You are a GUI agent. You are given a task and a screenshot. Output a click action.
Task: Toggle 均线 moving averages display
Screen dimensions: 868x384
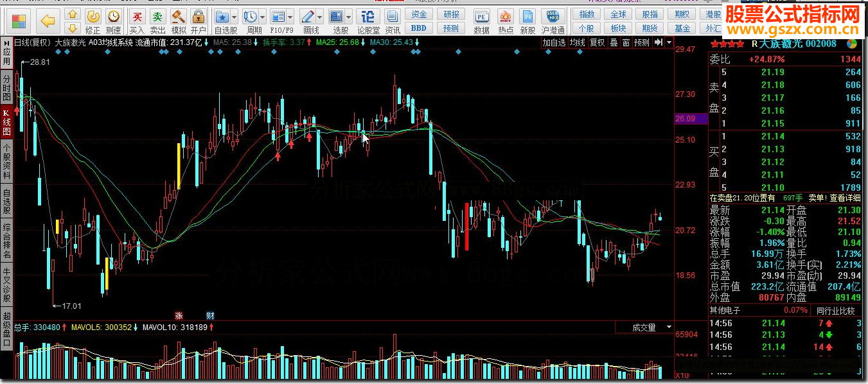pyautogui.click(x=579, y=42)
